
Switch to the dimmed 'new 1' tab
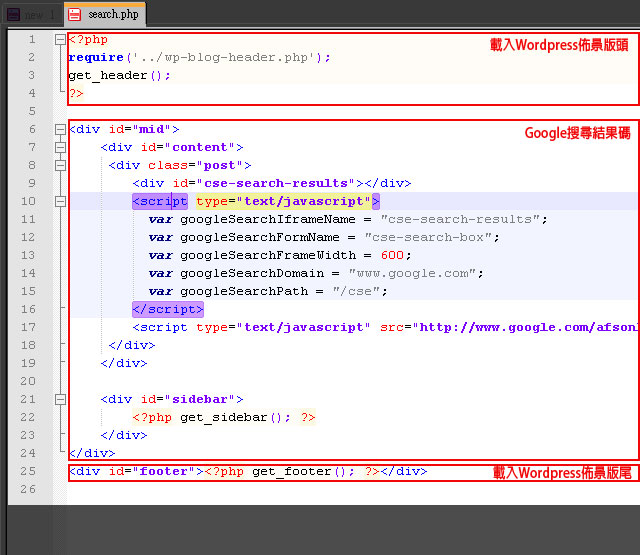[x=31, y=15]
